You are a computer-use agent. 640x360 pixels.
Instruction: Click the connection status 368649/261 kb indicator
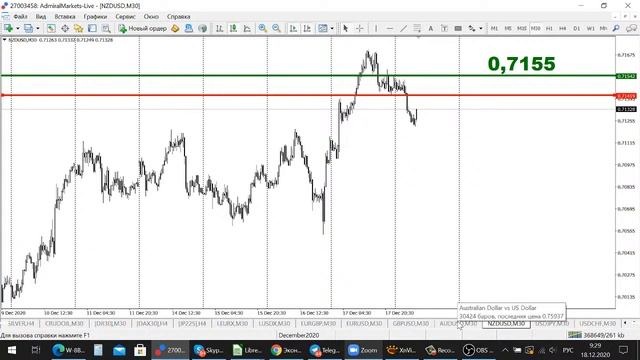[x=596, y=335]
